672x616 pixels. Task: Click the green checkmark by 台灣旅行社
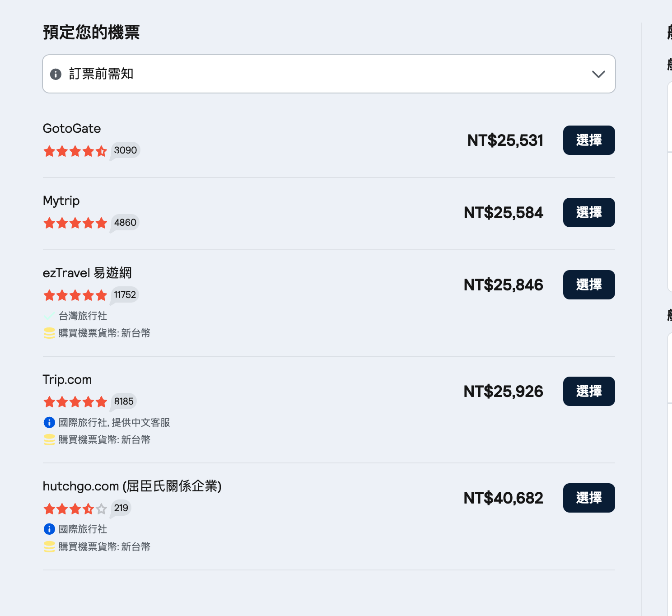coord(49,316)
